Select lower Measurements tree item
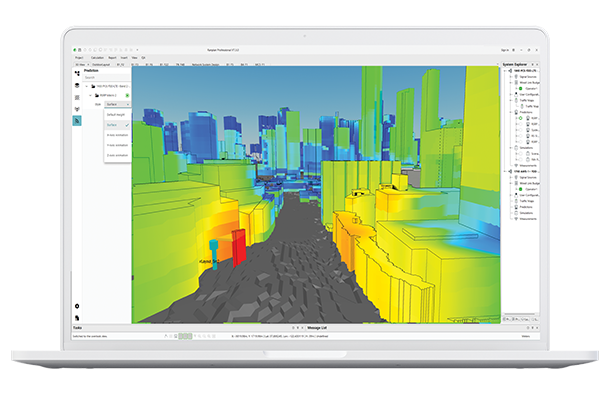The image size is (609, 394). (528, 219)
